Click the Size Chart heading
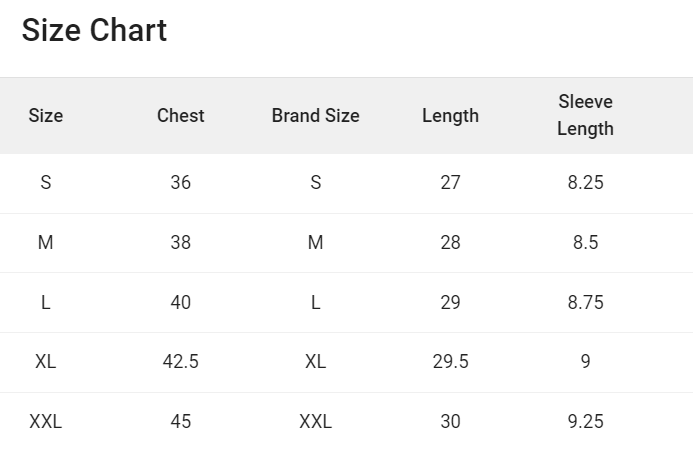 pyautogui.click(x=94, y=31)
